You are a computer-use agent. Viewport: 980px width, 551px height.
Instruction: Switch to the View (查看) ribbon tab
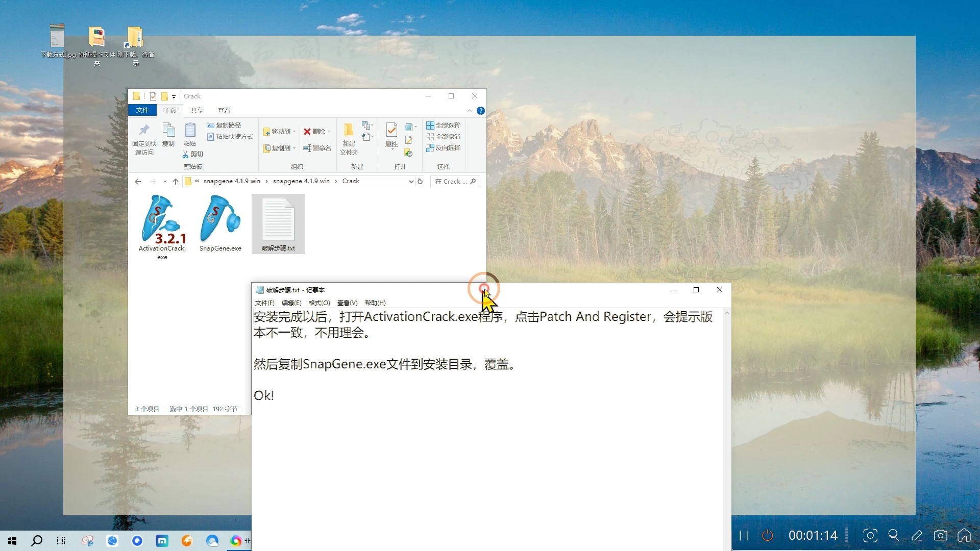pos(224,110)
